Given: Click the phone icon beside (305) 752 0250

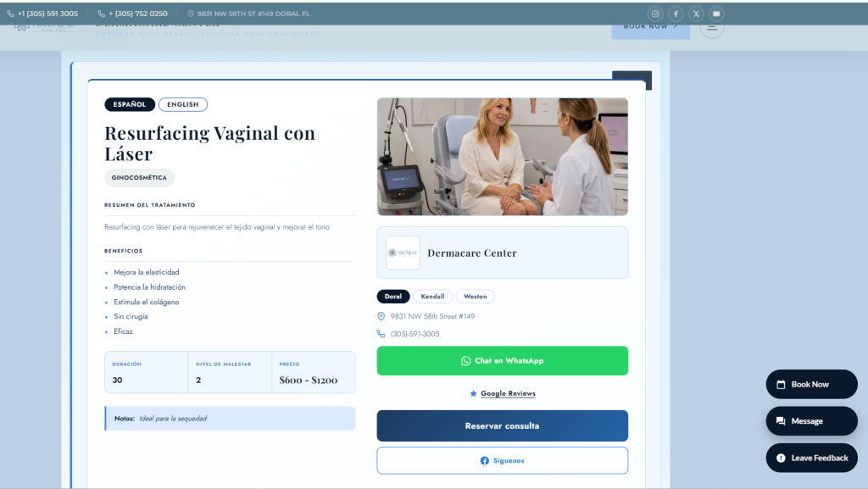Looking at the screenshot, I should pyautogui.click(x=102, y=14).
